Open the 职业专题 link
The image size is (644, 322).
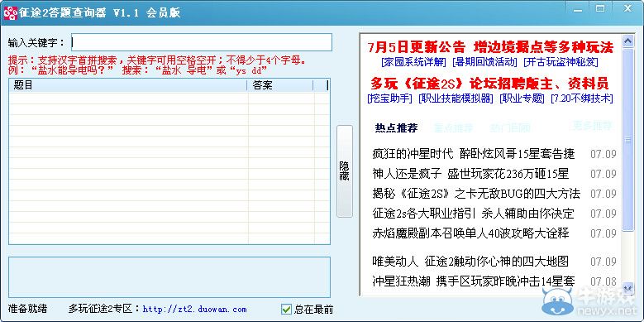(x=522, y=99)
